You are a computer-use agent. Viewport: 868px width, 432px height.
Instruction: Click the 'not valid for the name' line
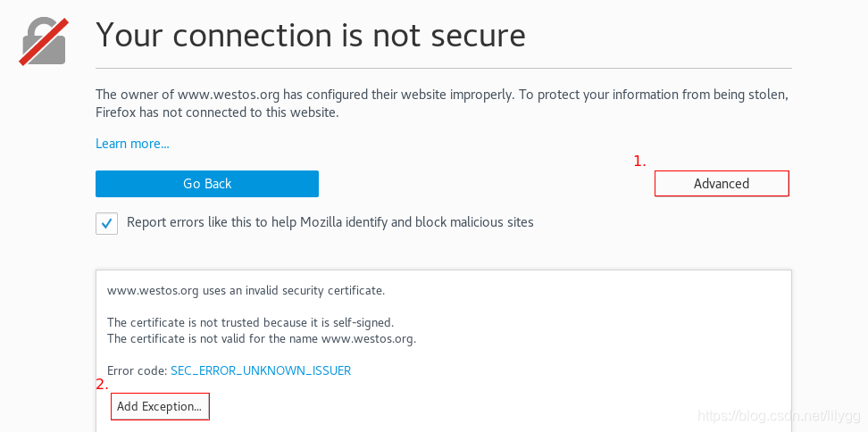click(261, 338)
